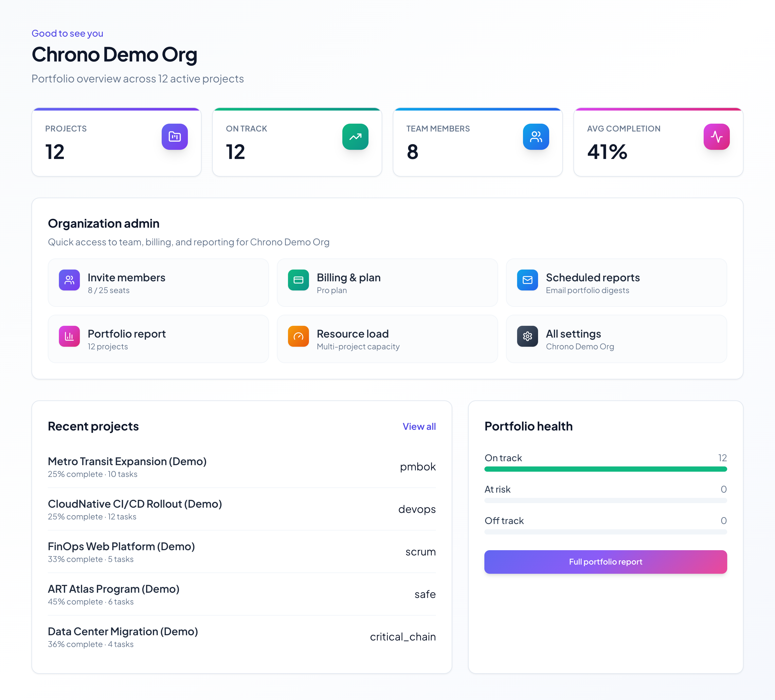Open Billing & plan
Viewport: 775px width, 700px height.
(x=387, y=282)
